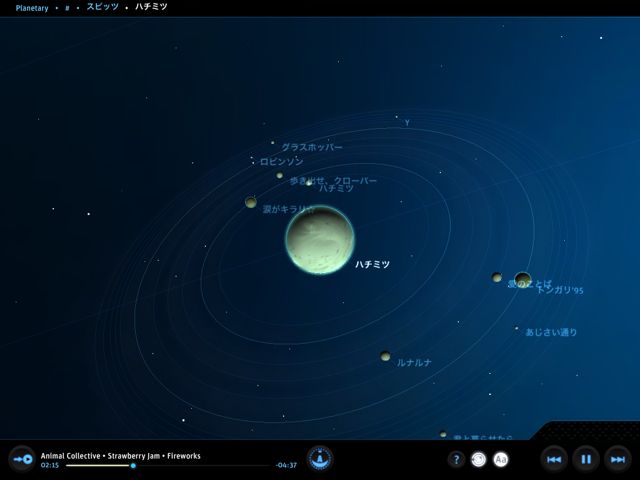Screen dimensions: 640x480
Task: Click the グラスホッパー track label
Action: coord(312,147)
